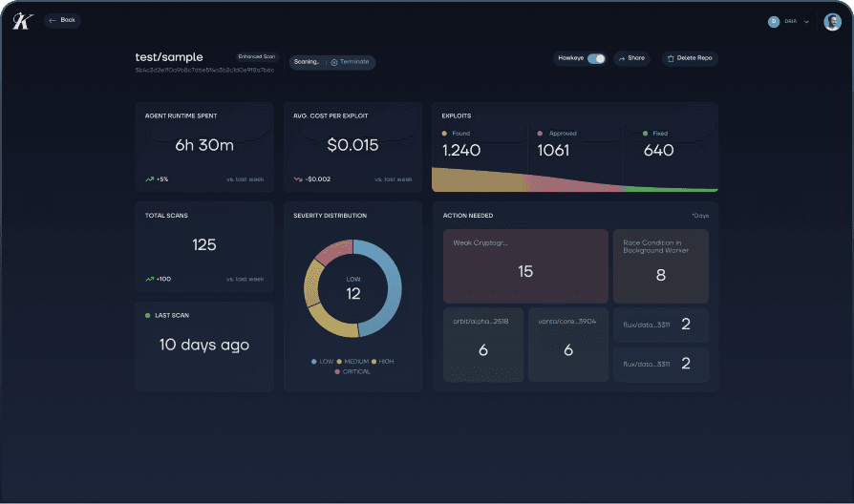Open the DRIA organization dropdown
Image resolution: width=854 pixels, height=504 pixels.
pyautogui.click(x=789, y=22)
